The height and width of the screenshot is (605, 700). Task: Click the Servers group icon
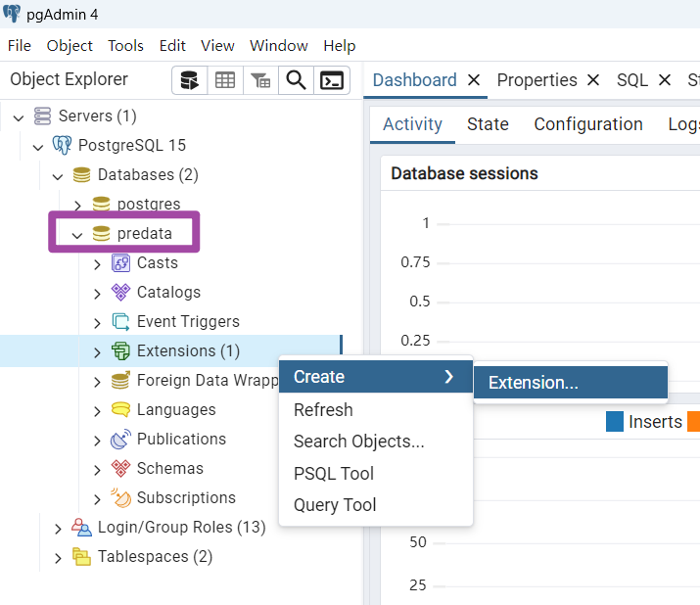[x=42, y=116]
